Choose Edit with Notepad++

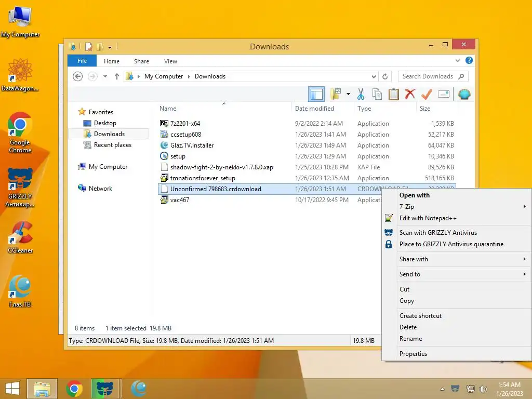click(x=457, y=218)
